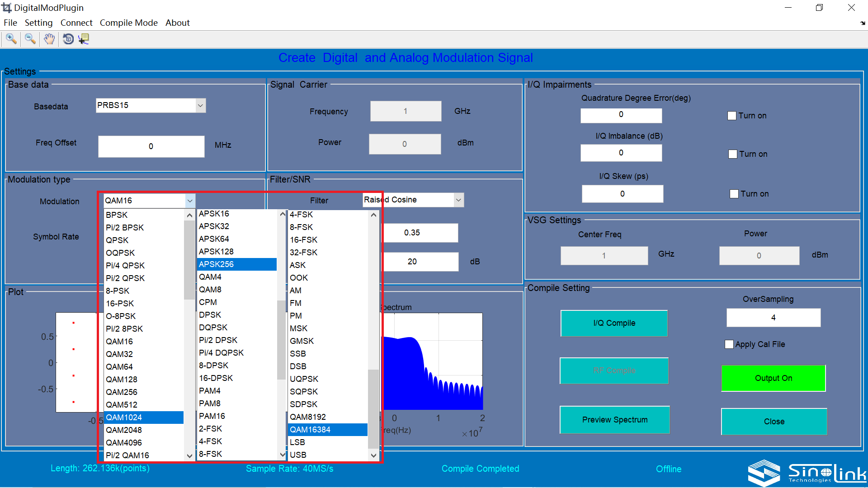The height and width of the screenshot is (488, 868).
Task: Click the first modulation list scrollbar thumb
Action: [x=189, y=260]
